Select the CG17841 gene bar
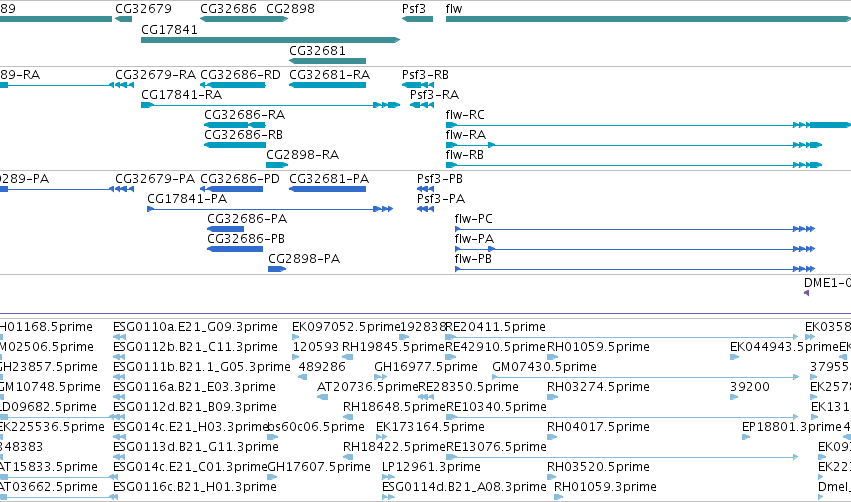This screenshot has width=851, height=502. coord(270,40)
